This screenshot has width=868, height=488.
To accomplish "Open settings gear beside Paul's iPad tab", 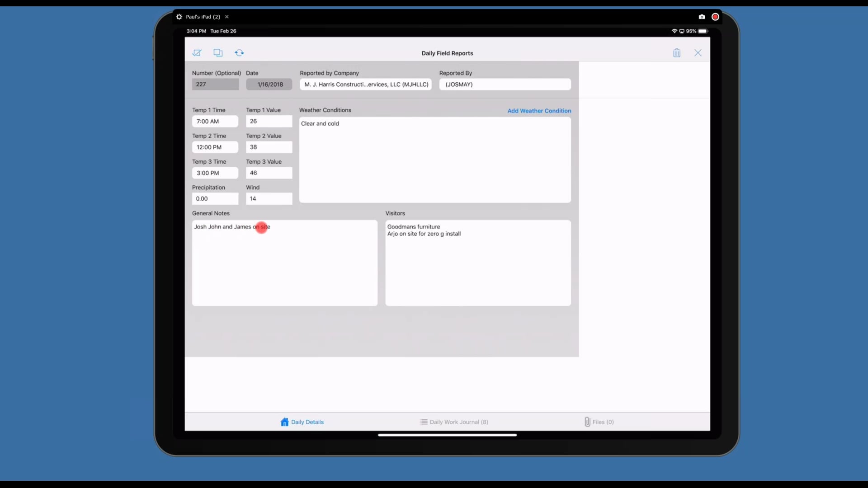I will tap(179, 17).
